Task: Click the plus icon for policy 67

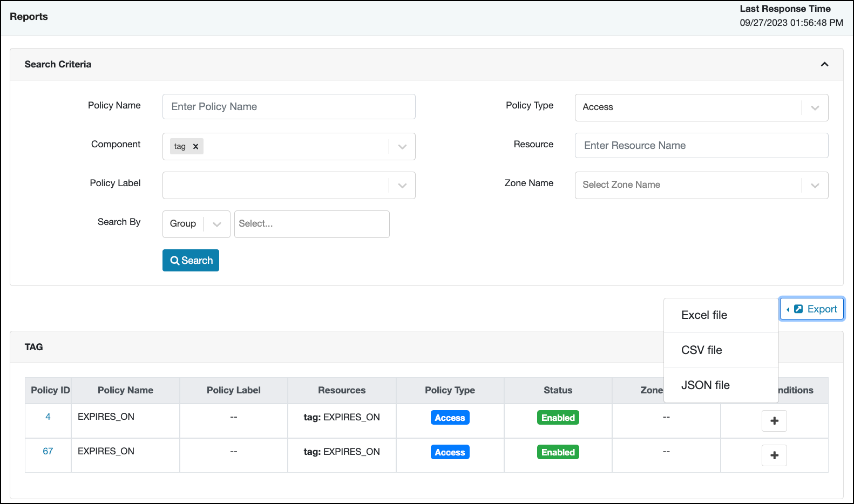Action: click(x=774, y=455)
